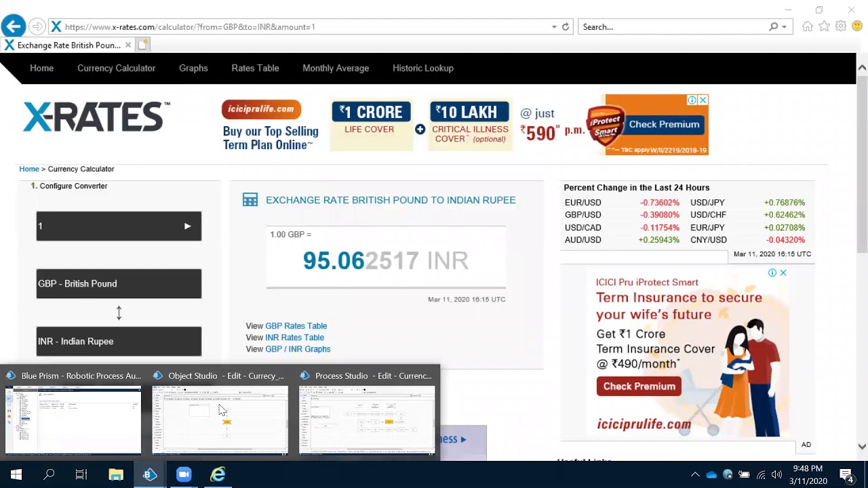Click the search magnifier icon
This screenshot has width=868, height=488.
(x=773, y=27)
